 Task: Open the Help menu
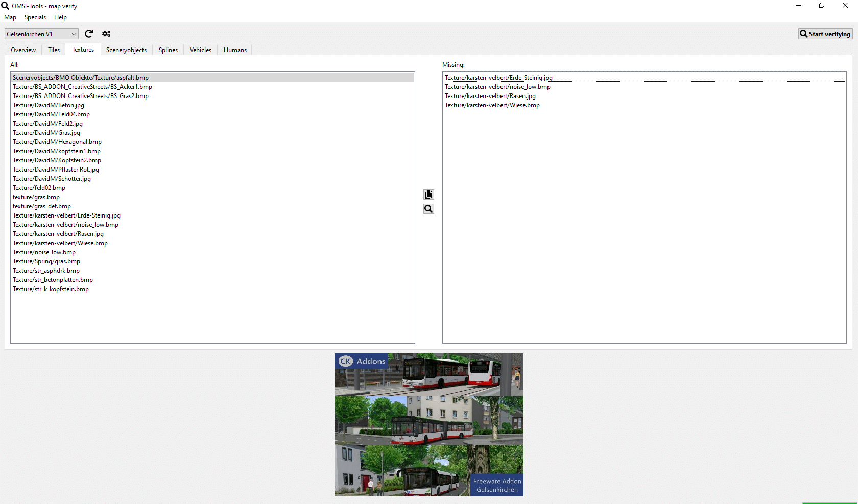(60, 17)
